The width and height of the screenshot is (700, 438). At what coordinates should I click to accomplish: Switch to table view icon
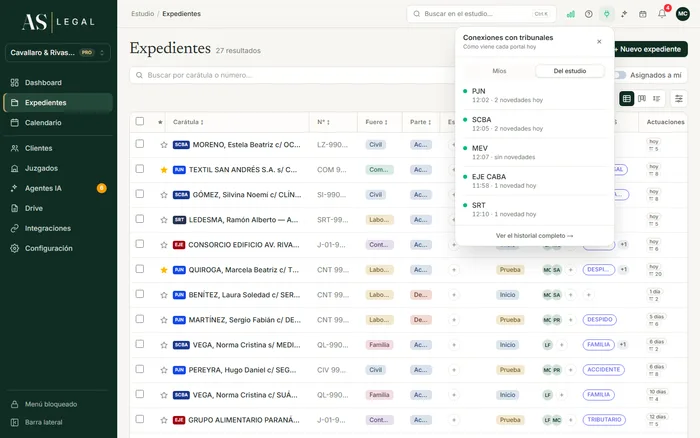point(627,99)
